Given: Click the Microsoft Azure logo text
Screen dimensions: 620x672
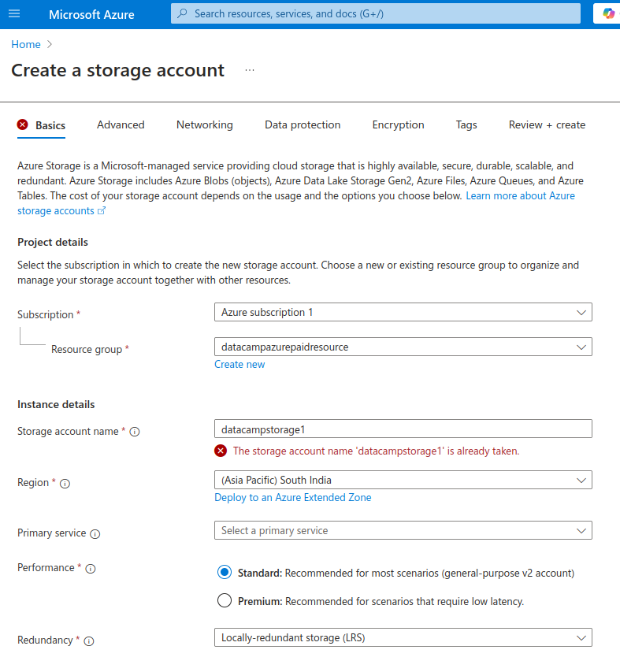Looking at the screenshot, I should click(x=91, y=14).
